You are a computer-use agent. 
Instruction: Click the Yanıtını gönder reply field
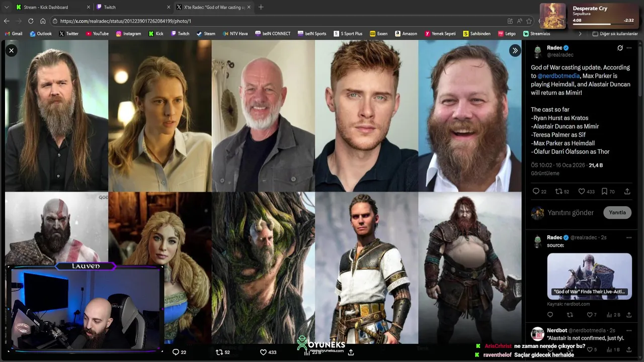(571, 213)
